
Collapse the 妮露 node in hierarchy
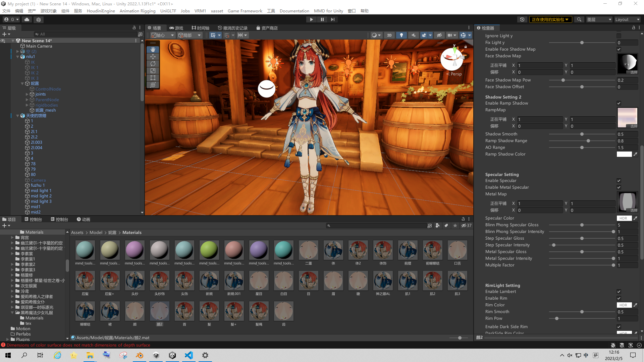click(22, 83)
